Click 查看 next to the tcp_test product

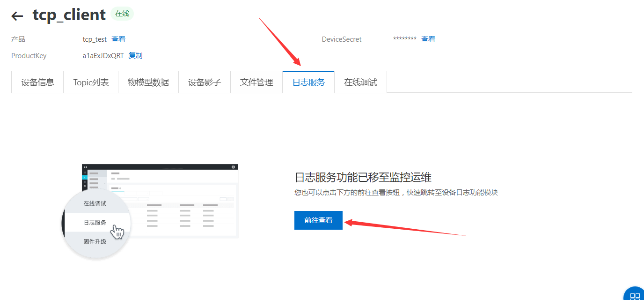(x=118, y=39)
